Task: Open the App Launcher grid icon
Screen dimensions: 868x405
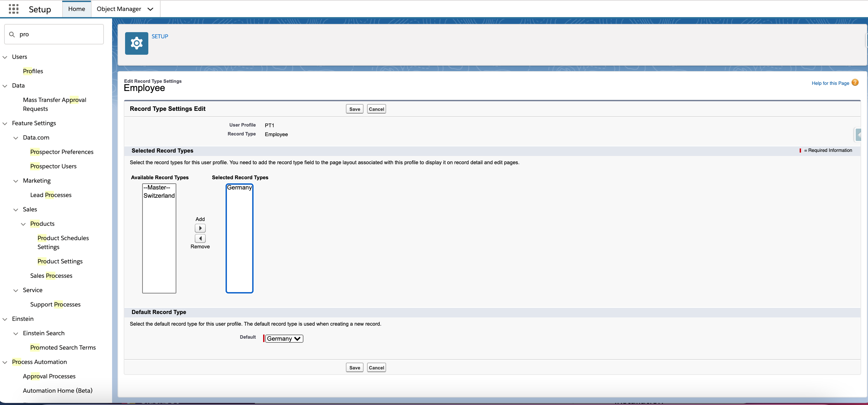Action: coord(14,9)
